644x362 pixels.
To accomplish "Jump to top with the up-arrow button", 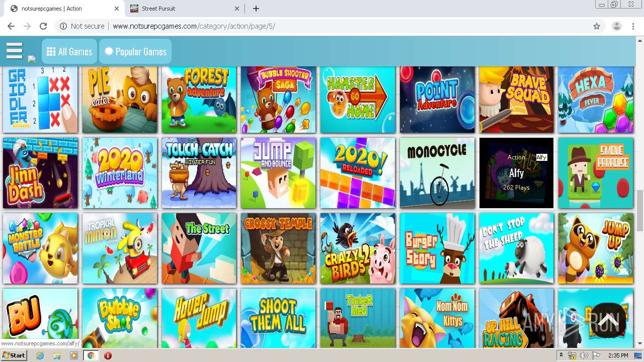I will tap(608, 320).
